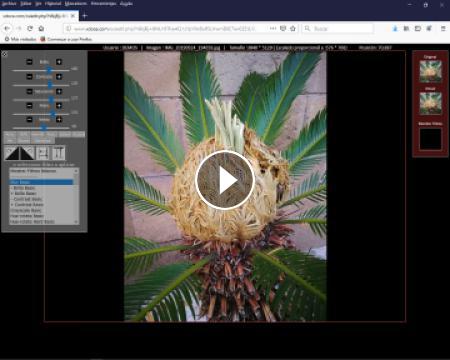Open the Firefox hamburger menu

coord(443,29)
